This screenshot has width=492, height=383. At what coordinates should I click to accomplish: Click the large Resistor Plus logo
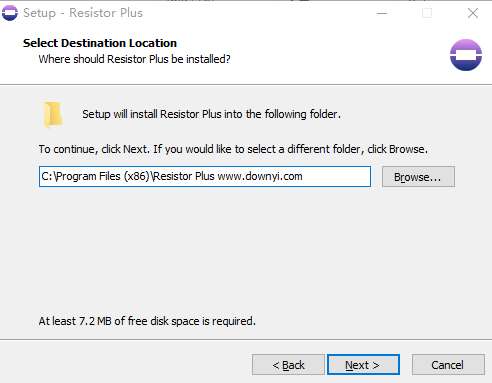(466, 55)
